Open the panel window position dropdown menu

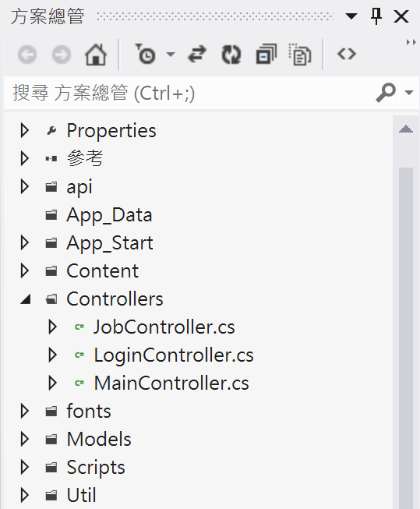[x=351, y=16]
